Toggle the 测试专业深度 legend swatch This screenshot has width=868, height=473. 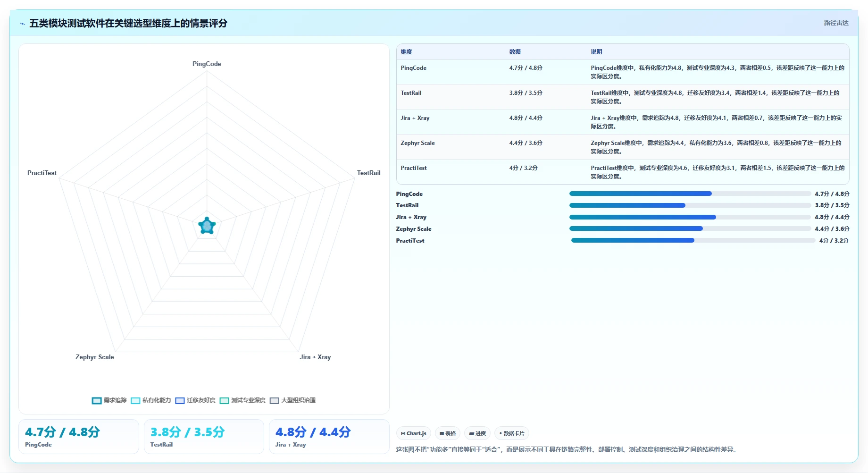[224, 400]
